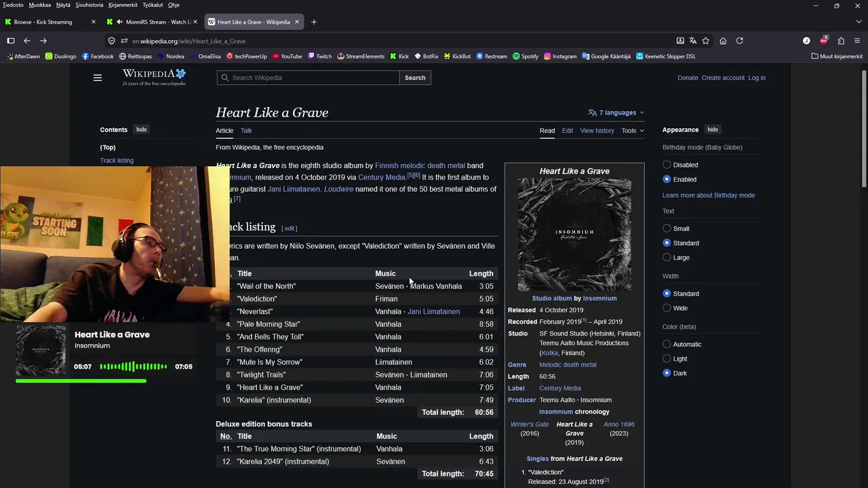868x488 pixels.
Task: Click the Search Wikipedia input field
Action: (308, 78)
